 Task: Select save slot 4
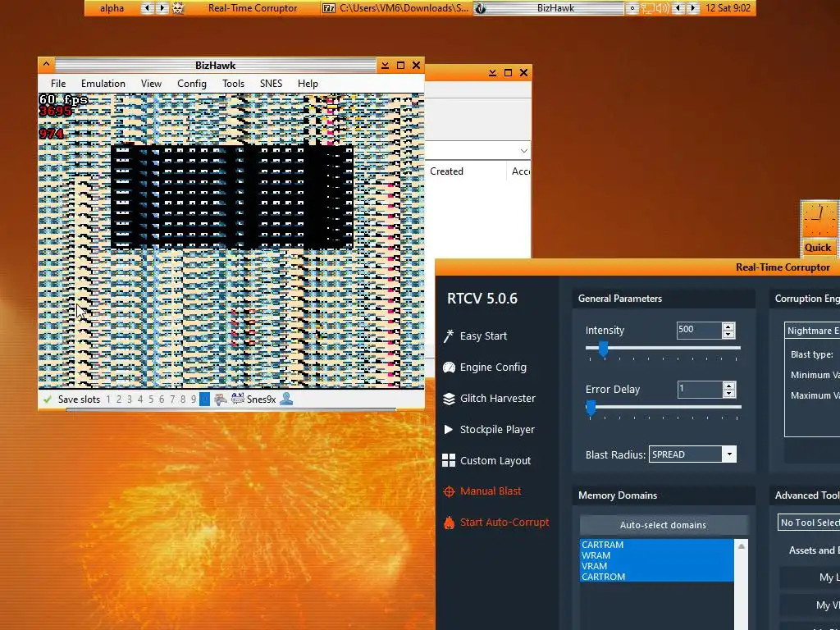140,399
